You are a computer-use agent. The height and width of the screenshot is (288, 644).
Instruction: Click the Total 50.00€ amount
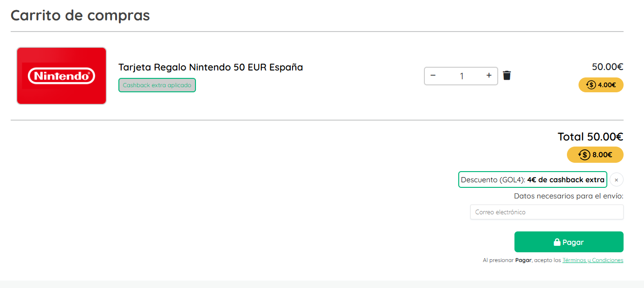(590, 137)
